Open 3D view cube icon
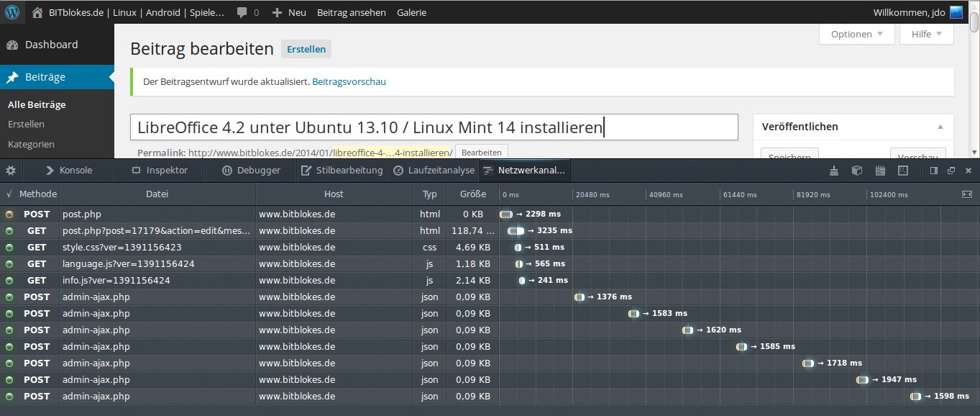The width and height of the screenshot is (980, 416). click(x=857, y=171)
